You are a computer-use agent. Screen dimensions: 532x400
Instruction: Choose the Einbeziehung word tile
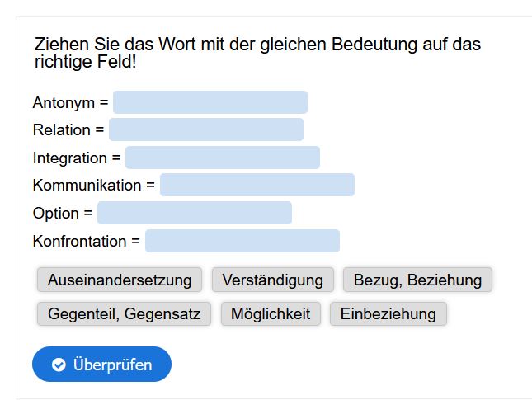(388, 313)
